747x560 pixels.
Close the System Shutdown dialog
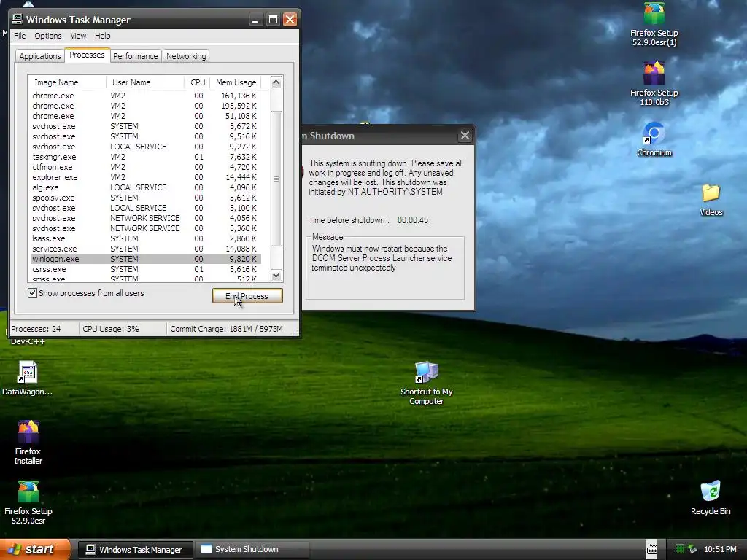pos(465,136)
